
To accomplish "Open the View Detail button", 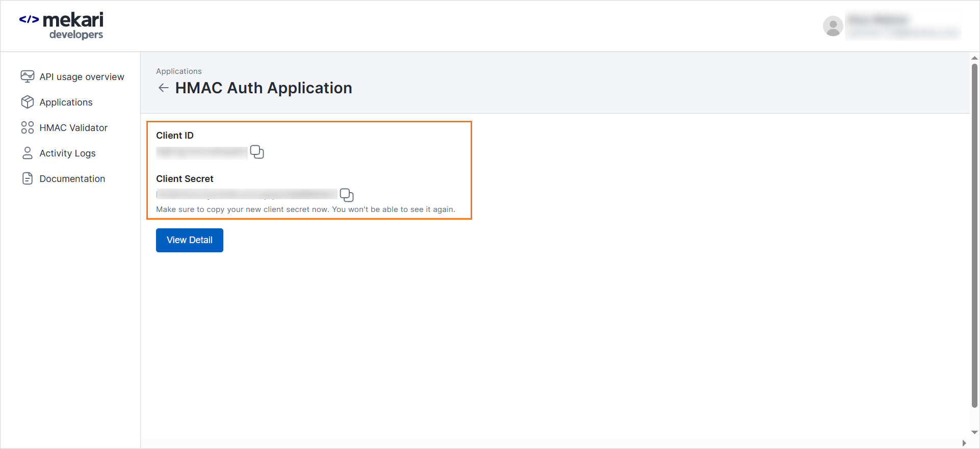I will 190,240.
